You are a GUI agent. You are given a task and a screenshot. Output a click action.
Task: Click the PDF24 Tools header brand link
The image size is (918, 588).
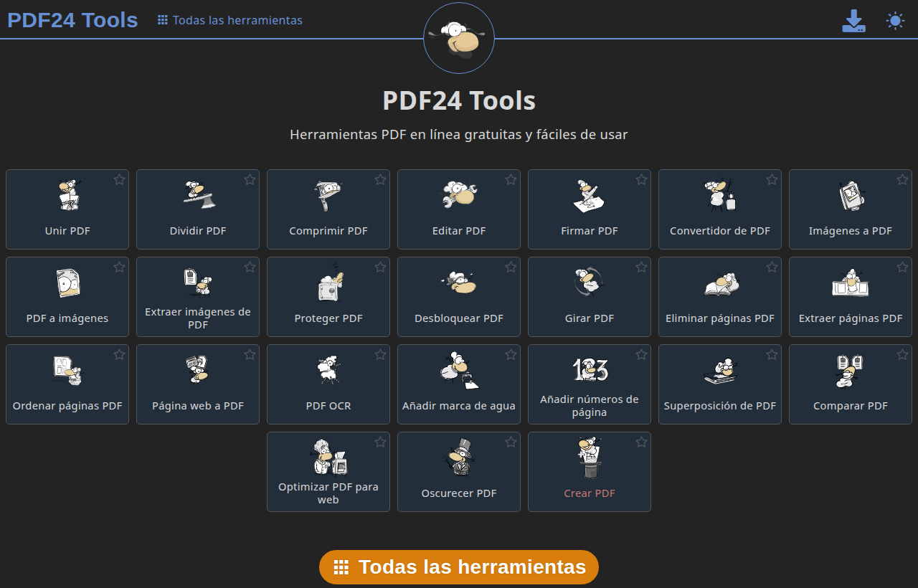72,19
